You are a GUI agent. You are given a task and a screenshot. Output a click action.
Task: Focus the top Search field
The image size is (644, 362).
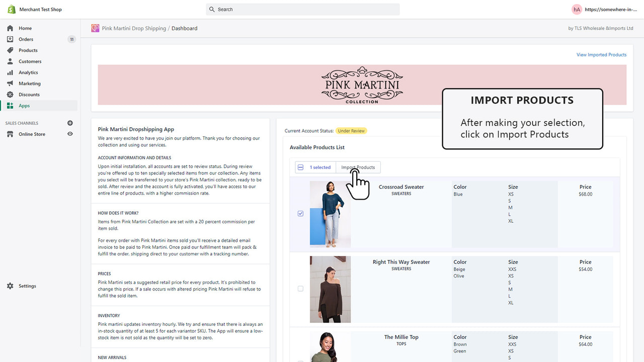pyautogui.click(x=303, y=10)
